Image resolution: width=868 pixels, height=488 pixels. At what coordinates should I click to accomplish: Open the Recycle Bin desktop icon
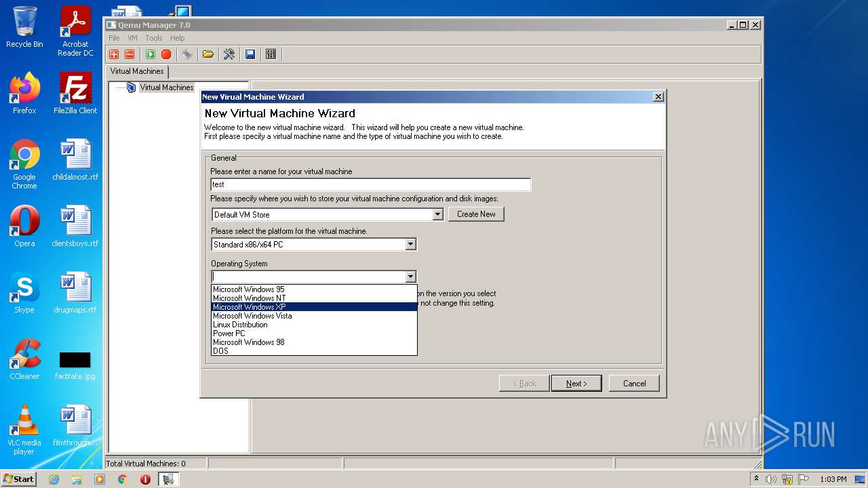coord(24,27)
